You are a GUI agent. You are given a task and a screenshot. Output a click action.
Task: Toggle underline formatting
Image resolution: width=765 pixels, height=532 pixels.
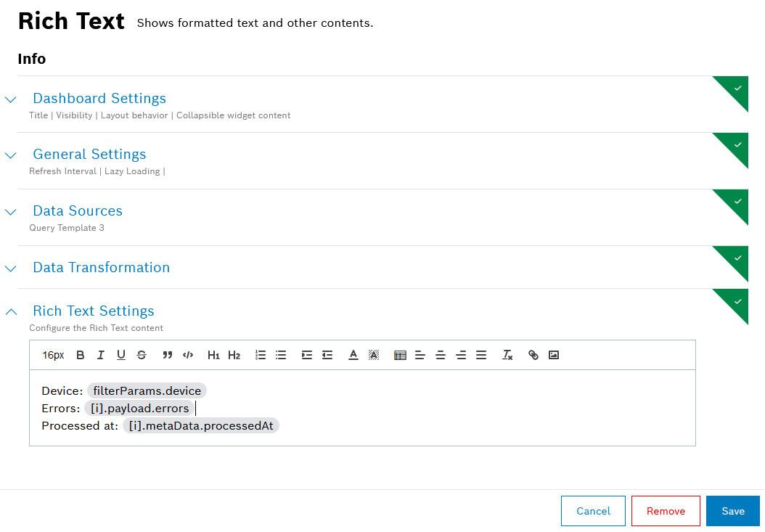coord(121,355)
